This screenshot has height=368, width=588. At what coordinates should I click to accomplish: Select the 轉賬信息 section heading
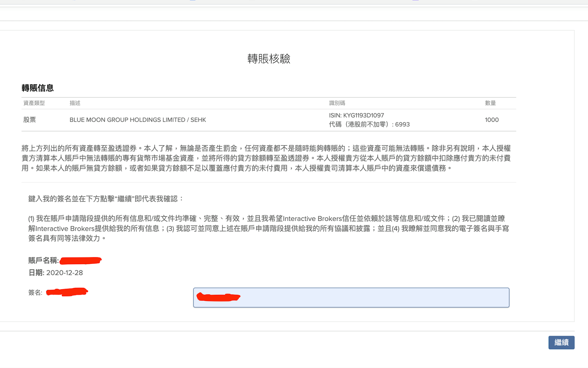[x=37, y=88]
